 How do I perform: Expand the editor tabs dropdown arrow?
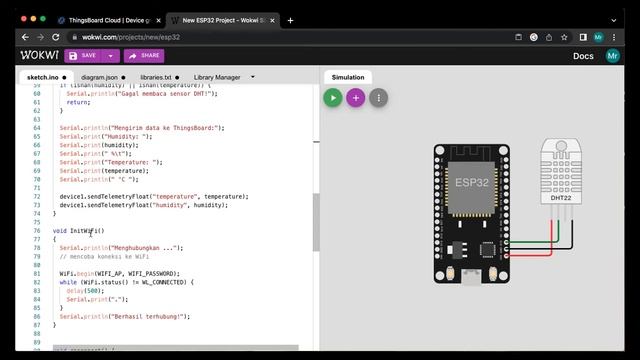point(253,77)
